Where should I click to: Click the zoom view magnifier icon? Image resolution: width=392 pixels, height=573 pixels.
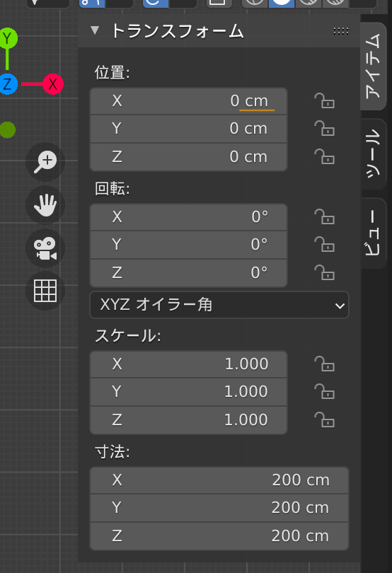click(x=45, y=162)
